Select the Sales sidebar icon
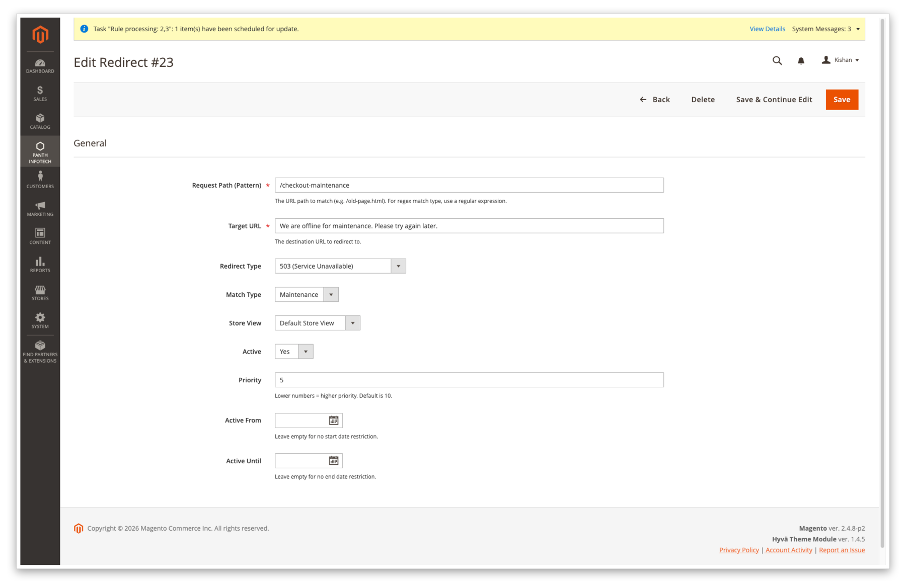Viewport: 906px width, 588px height. pyautogui.click(x=40, y=94)
